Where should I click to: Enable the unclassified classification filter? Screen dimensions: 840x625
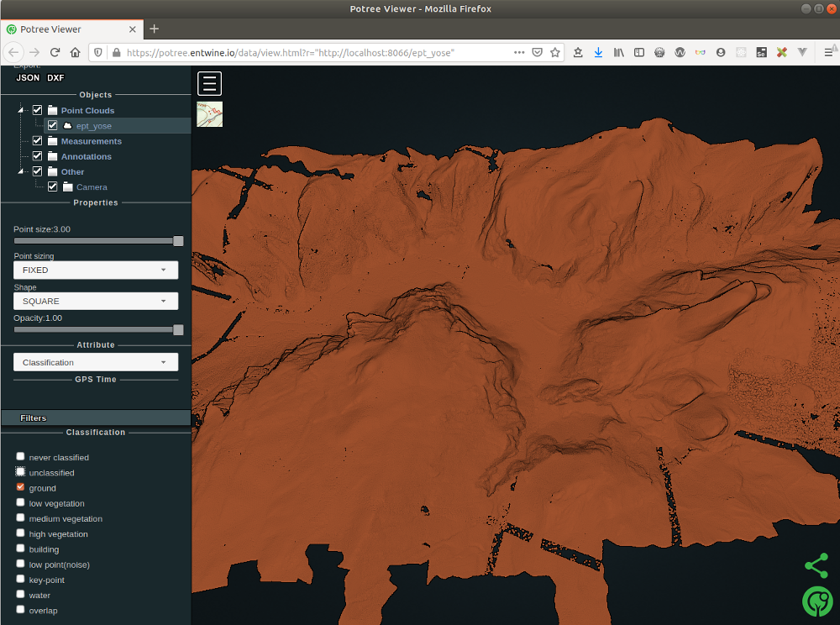pos(20,472)
